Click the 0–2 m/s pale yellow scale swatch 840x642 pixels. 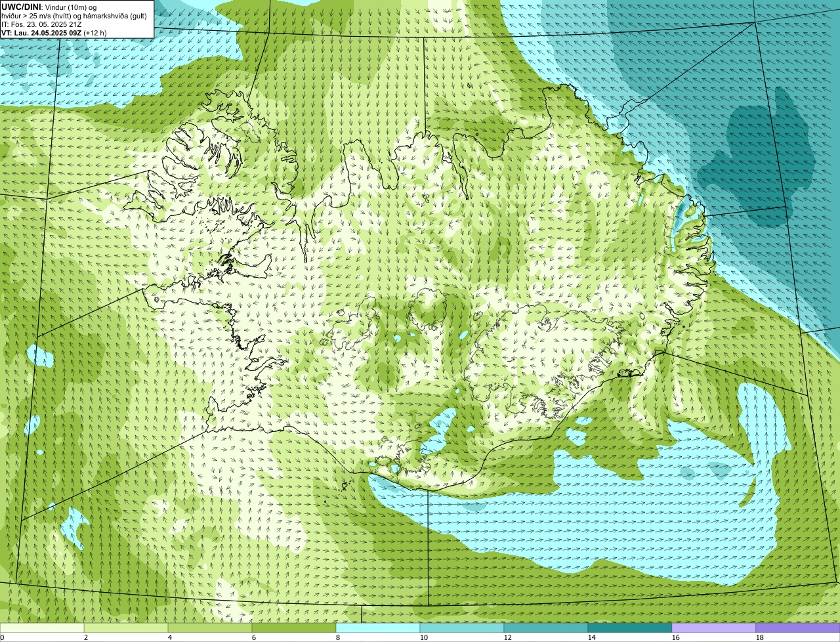(x=42, y=628)
